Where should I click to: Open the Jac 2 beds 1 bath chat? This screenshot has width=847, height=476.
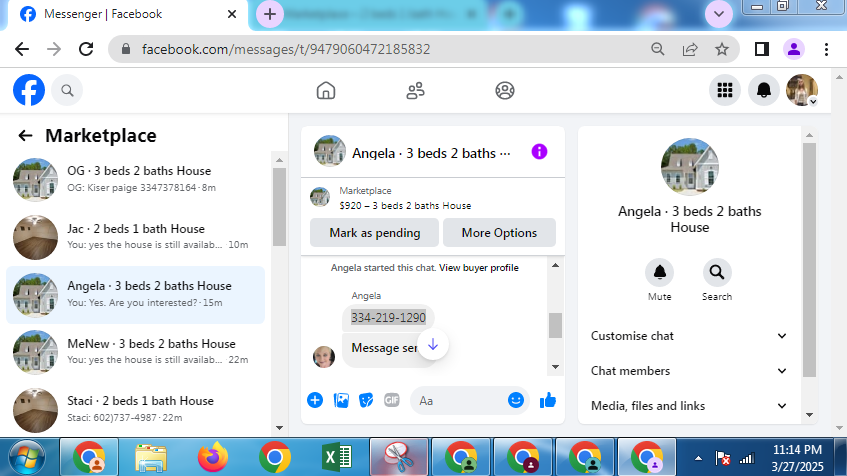136,237
